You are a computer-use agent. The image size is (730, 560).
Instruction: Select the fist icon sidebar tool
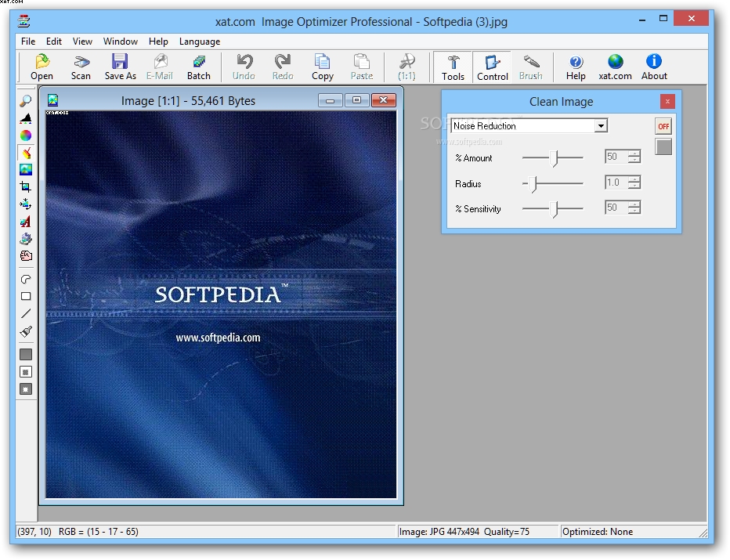[x=26, y=256]
